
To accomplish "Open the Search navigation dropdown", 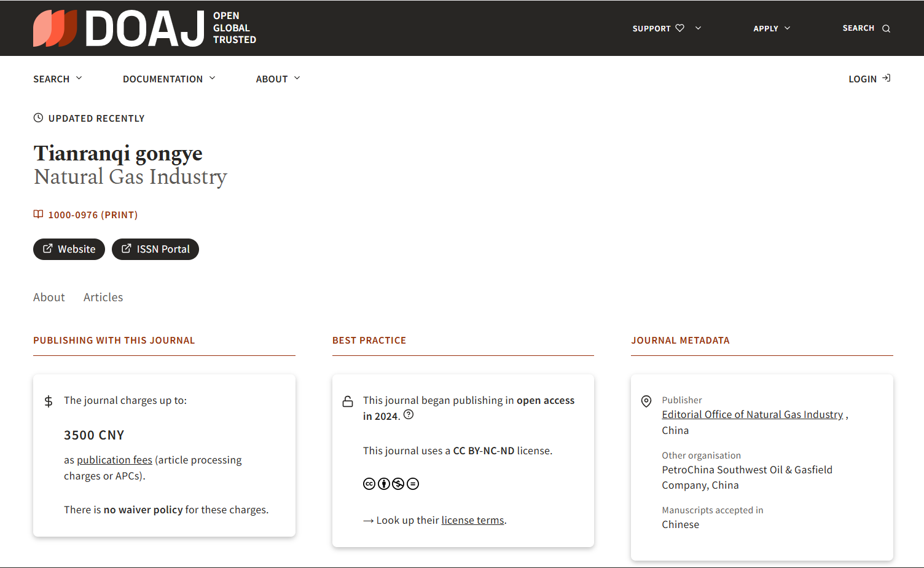I will point(58,79).
